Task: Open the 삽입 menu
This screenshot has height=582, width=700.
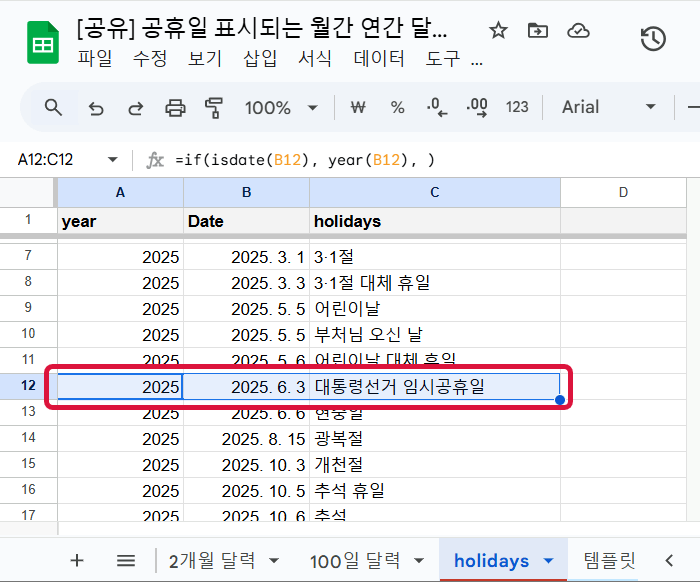Action: (x=260, y=58)
